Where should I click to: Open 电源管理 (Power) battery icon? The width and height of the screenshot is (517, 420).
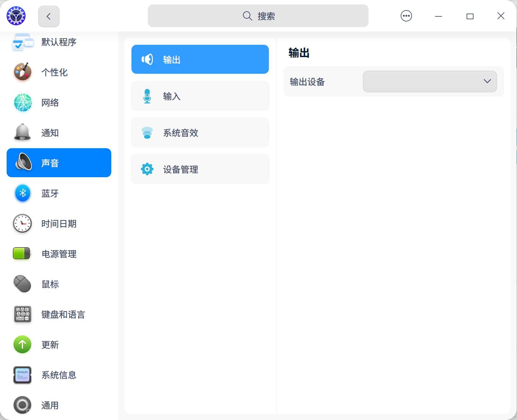pos(22,254)
